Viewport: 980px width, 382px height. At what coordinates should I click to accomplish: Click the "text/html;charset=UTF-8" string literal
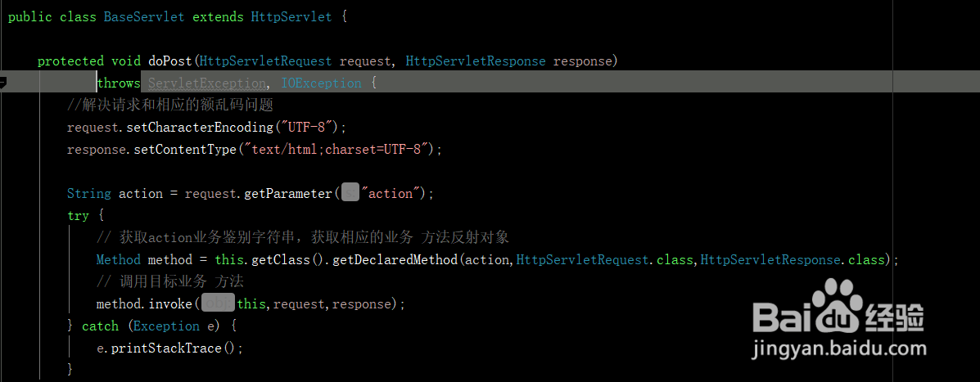coord(337,150)
